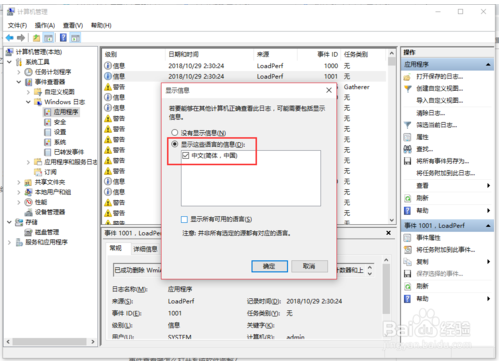This screenshot has width=500, height=361.
Task: Close the event details pane with x
Action: tap(388, 233)
